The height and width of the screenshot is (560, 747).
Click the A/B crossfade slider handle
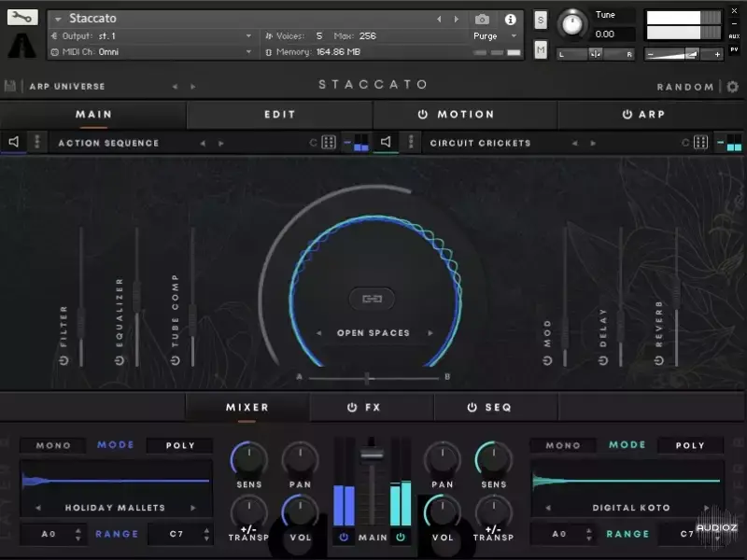(x=367, y=378)
